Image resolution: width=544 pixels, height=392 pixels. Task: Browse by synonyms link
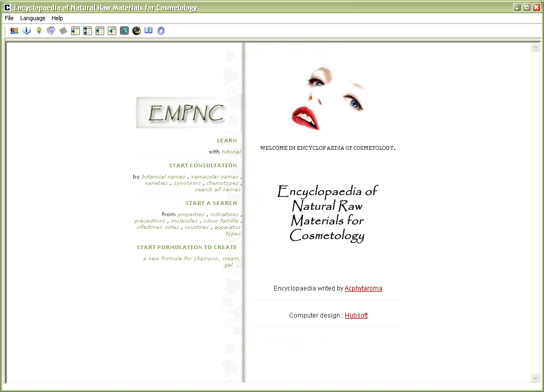(x=187, y=183)
